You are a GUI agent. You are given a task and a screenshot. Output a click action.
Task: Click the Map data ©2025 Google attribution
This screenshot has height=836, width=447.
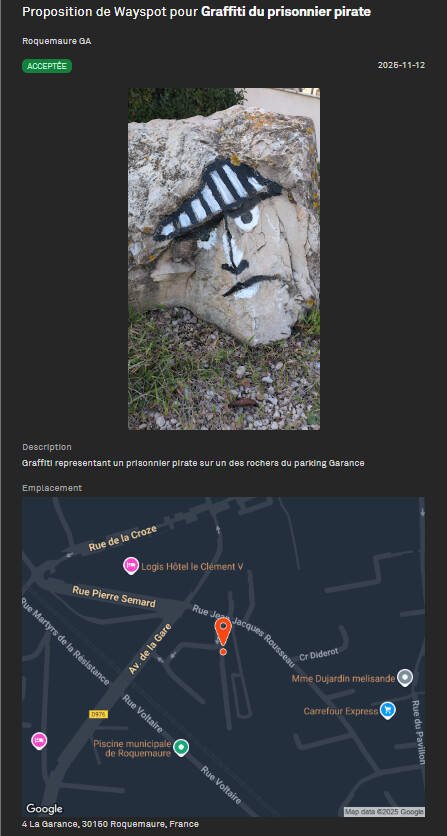[x=384, y=811]
